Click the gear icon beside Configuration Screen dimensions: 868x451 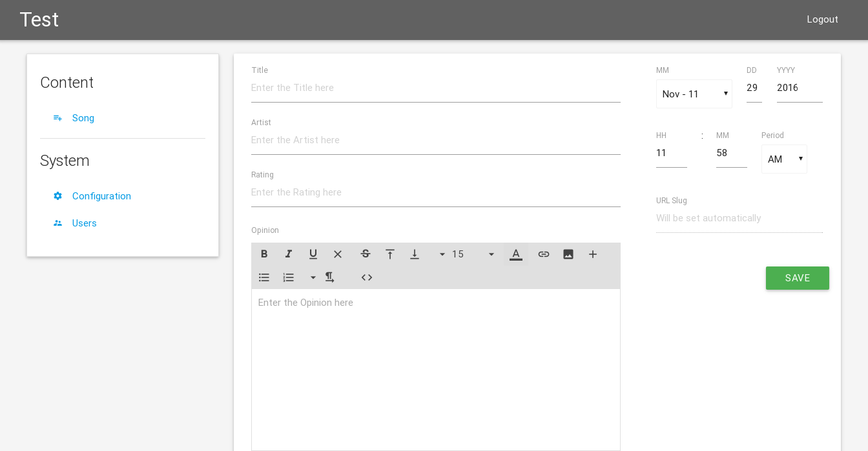[x=57, y=196]
